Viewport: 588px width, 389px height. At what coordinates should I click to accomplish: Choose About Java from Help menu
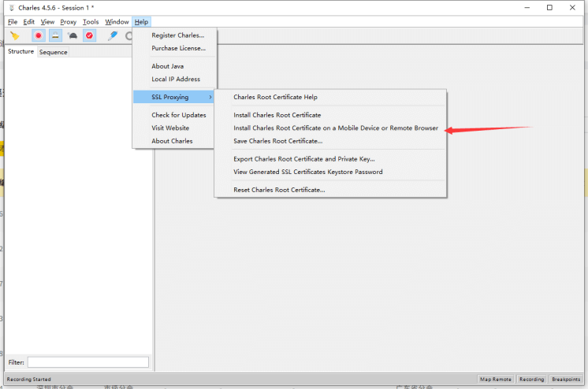(x=168, y=66)
